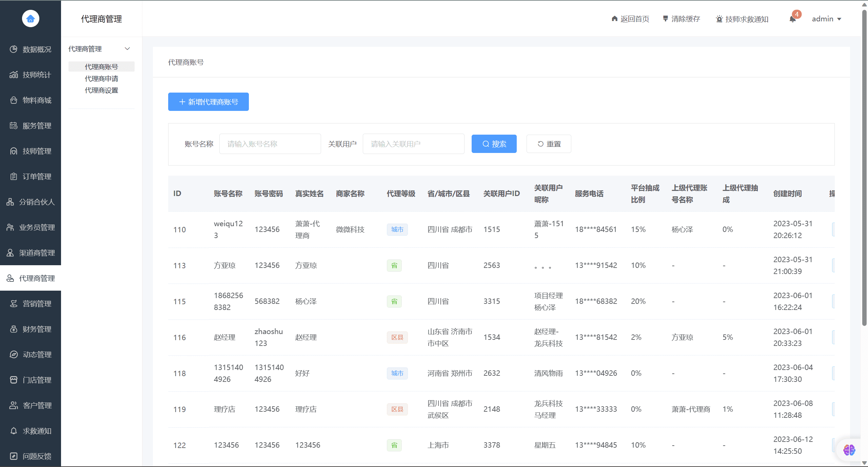The width and height of the screenshot is (868, 467).
Task: Click the 省 tag in row 122
Action: point(394,445)
